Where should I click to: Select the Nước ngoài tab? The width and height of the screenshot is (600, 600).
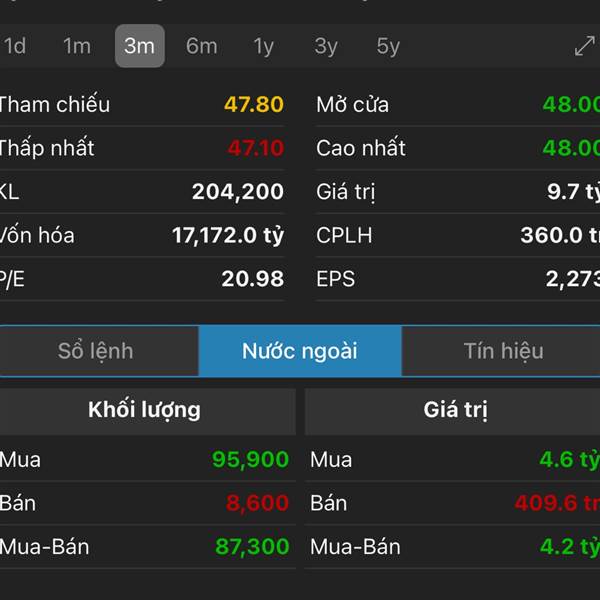coord(300,351)
